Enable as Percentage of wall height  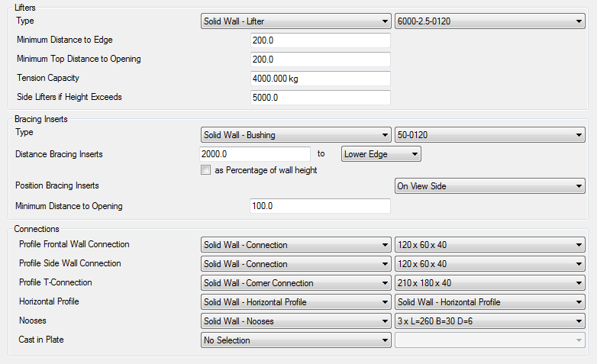pos(205,170)
